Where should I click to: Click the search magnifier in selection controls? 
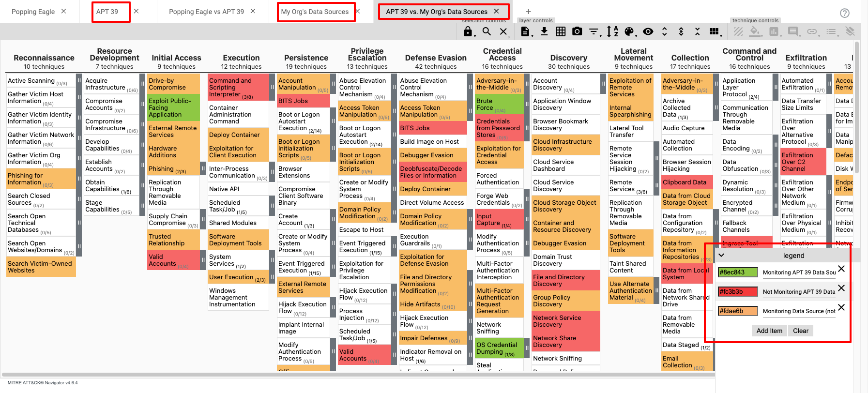pyautogui.click(x=487, y=31)
